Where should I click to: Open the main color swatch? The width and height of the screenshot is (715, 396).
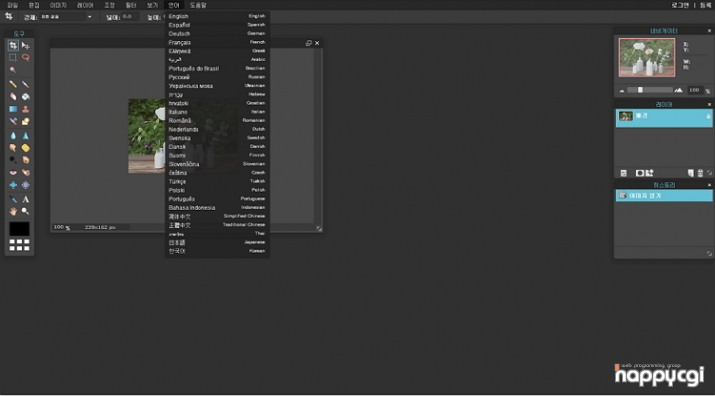coord(19,229)
